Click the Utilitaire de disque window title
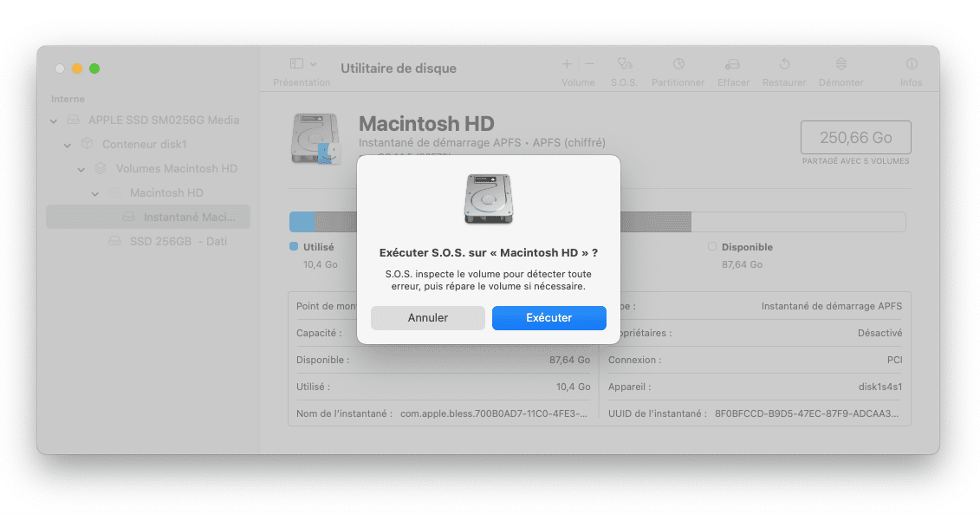Screen dimensions: 980x514 coord(399,68)
